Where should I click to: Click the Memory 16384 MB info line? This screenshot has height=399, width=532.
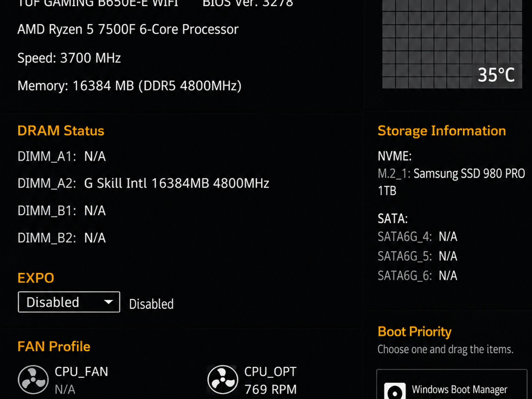point(129,86)
